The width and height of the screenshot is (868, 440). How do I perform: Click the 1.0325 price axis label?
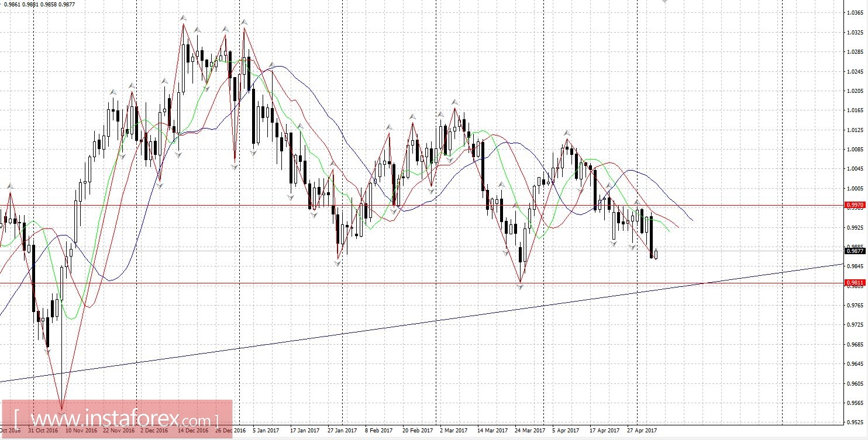[855, 32]
